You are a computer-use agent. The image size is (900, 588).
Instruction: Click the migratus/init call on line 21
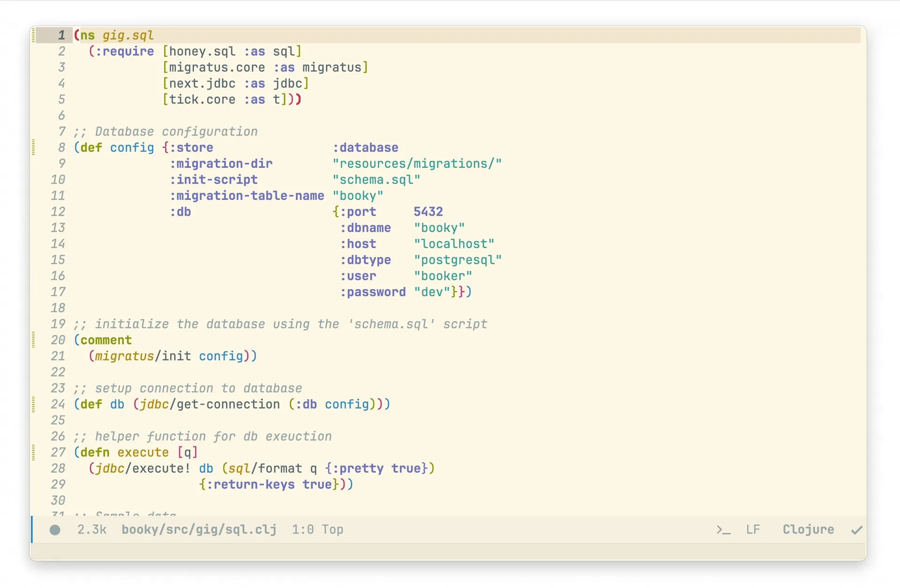143,356
